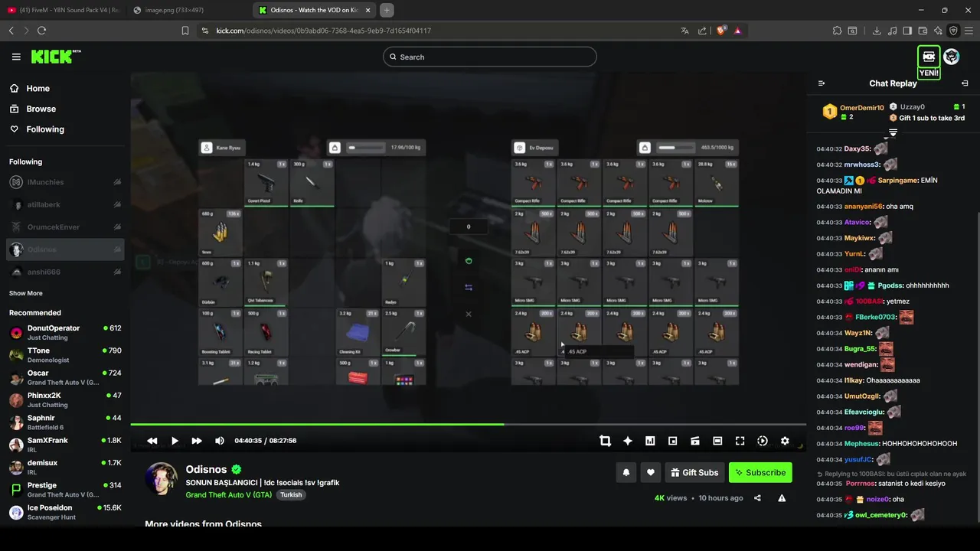The height and width of the screenshot is (551, 980).
Task: Reload the page
Action: click(x=41, y=31)
